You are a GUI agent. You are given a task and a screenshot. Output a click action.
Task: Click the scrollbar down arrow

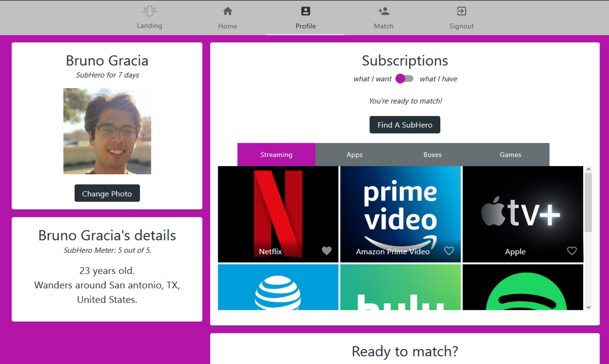pyautogui.click(x=588, y=307)
